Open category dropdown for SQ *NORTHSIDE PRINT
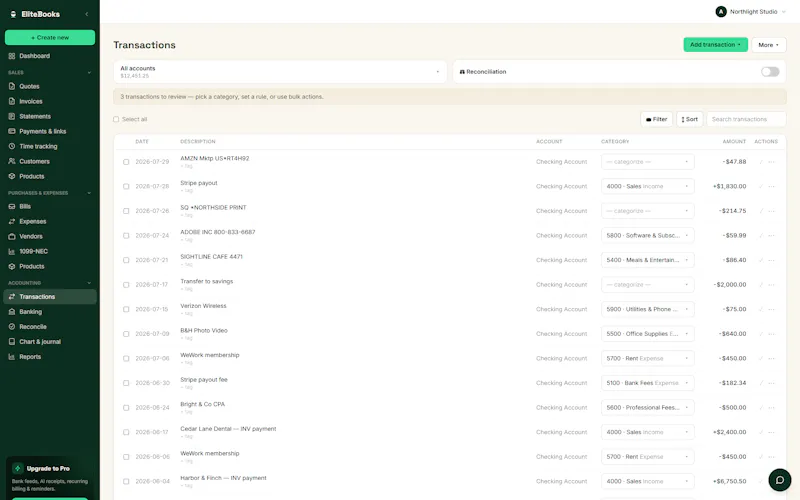Screen dimensions: 800x500 pyautogui.click(x=647, y=211)
